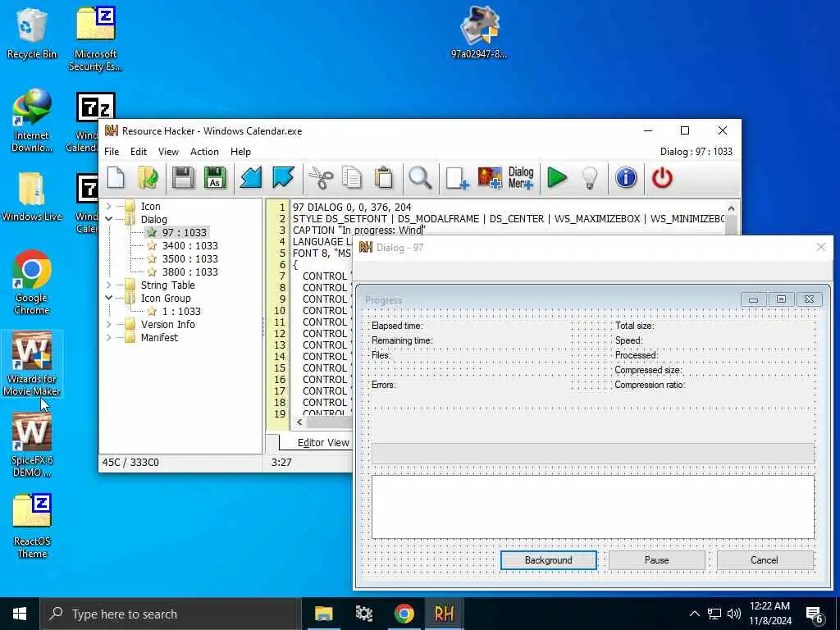
Task: Click the Add new resource page icon
Action: 457,178
